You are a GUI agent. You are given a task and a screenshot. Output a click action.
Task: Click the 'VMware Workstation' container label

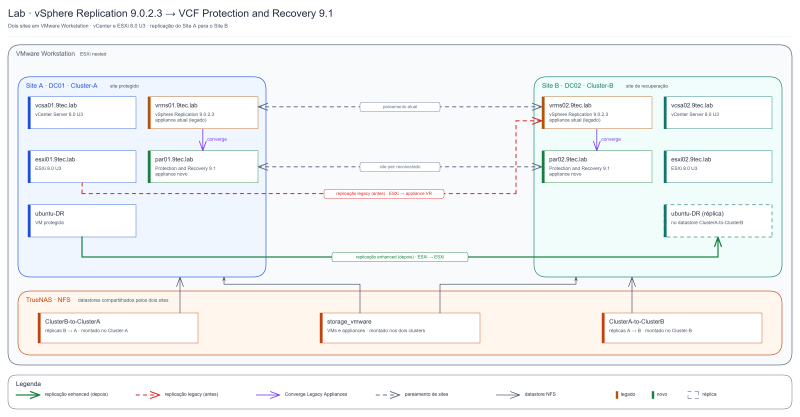[x=45, y=54]
